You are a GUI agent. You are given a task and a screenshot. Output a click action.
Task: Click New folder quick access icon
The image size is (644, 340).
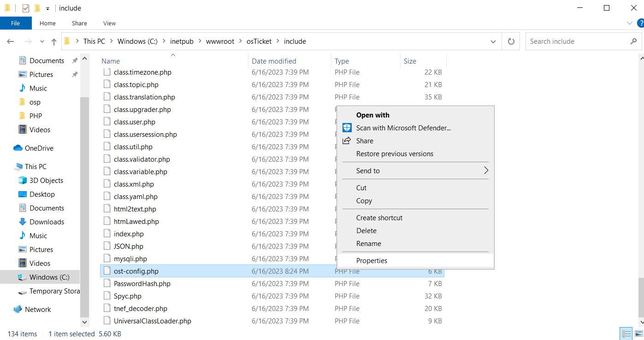pyautogui.click(x=37, y=8)
